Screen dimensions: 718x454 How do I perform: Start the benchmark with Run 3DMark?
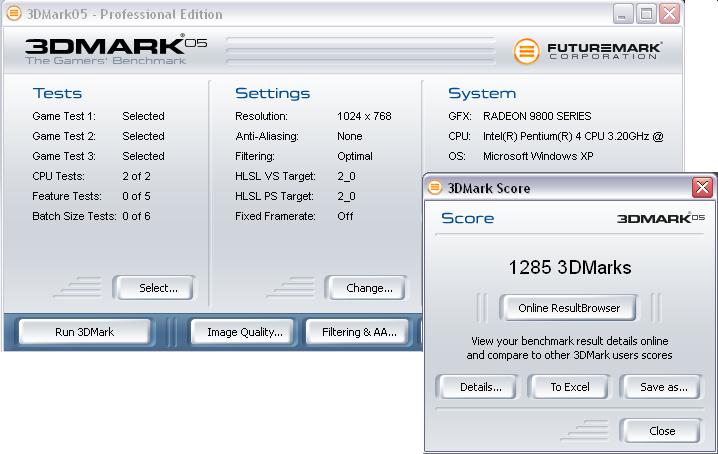tap(85, 332)
